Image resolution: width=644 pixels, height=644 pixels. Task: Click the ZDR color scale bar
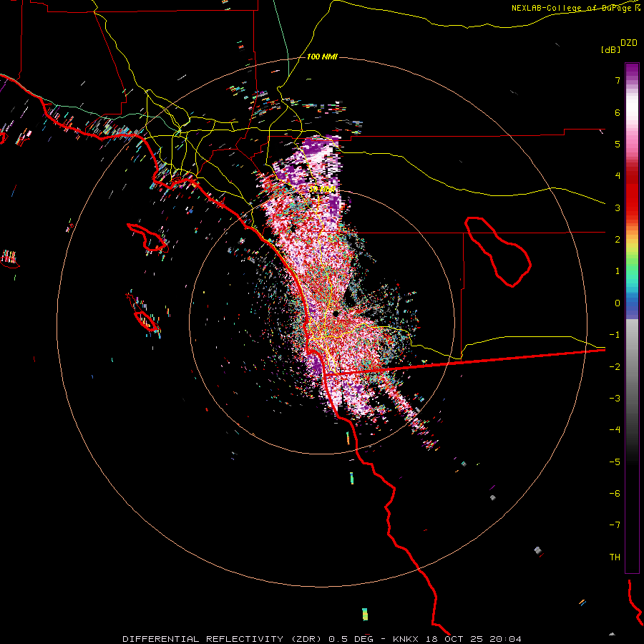pyautogui.click(x=632, y=318)
